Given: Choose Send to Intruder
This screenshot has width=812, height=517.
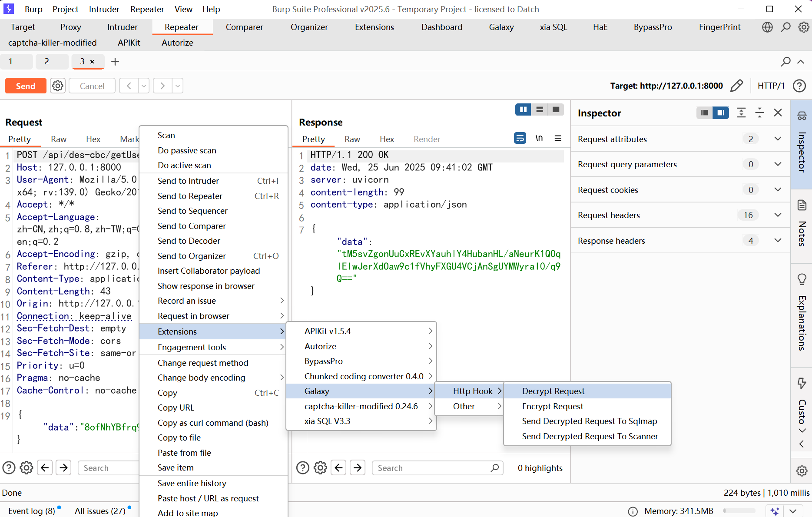Looking at the screenshot, I should (213, 181).
